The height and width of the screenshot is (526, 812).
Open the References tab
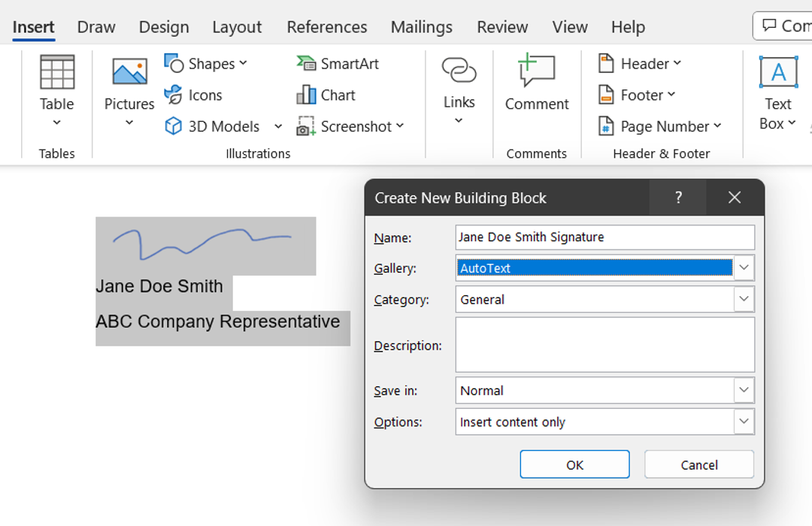tap(326, 27)
